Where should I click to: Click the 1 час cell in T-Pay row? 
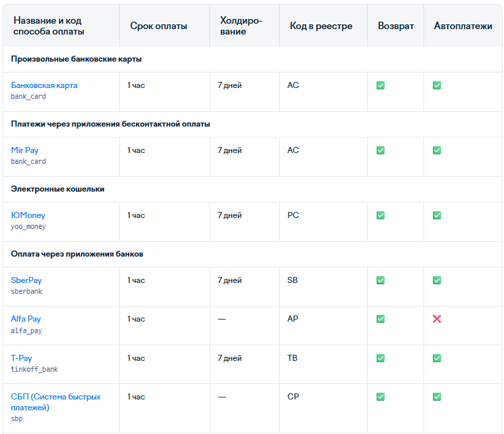point(136,358)
